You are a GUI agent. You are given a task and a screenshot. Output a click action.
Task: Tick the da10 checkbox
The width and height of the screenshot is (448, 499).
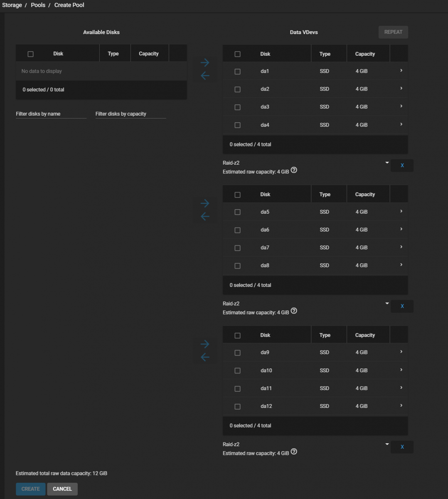pyautogui.click(x=237, y=371)
